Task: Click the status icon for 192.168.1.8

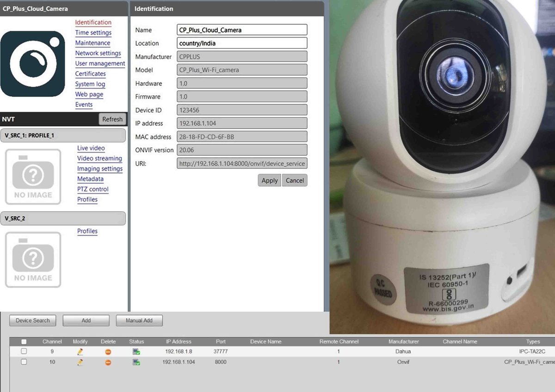Action: coord(136,352)
